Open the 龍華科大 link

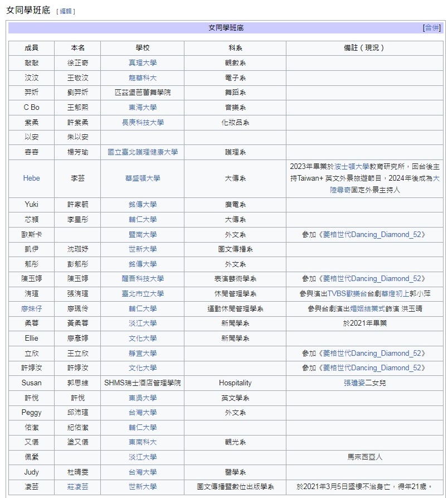(143, 78)
